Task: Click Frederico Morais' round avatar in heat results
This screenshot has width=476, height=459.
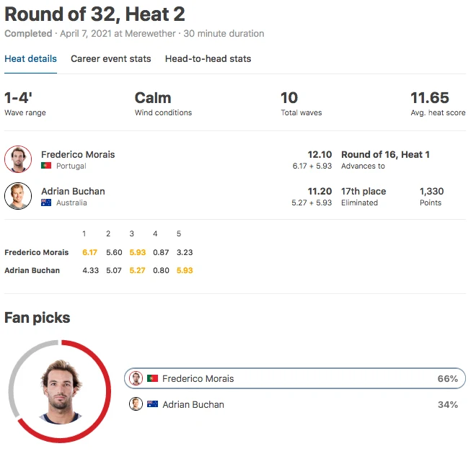Action: 18,159
